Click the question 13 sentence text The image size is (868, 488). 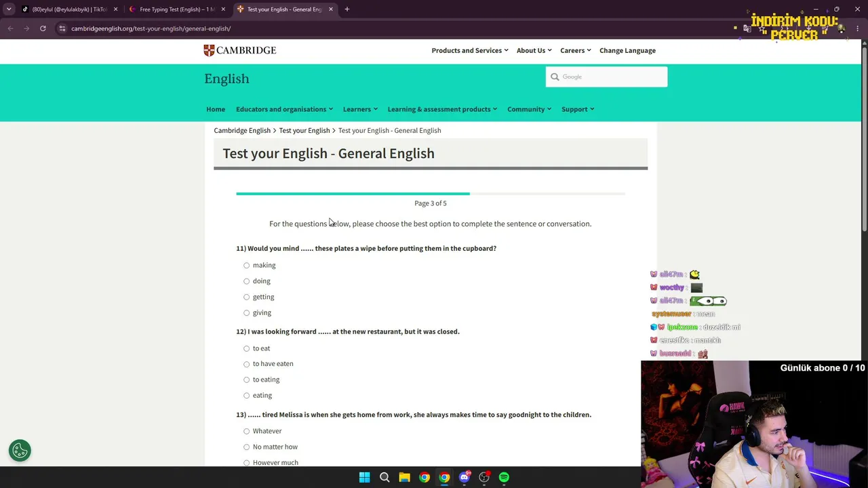pos(414,415)
